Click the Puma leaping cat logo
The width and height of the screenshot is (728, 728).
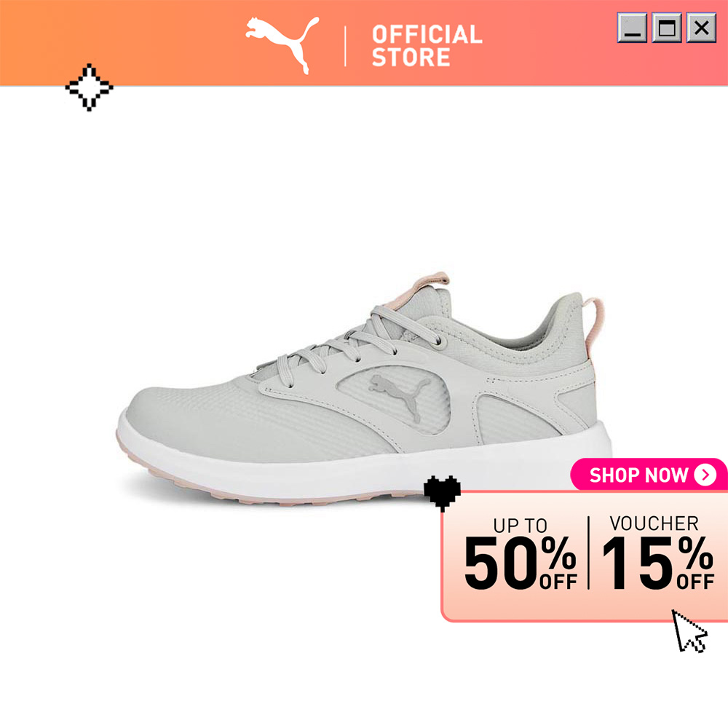[x=282, y=45]
